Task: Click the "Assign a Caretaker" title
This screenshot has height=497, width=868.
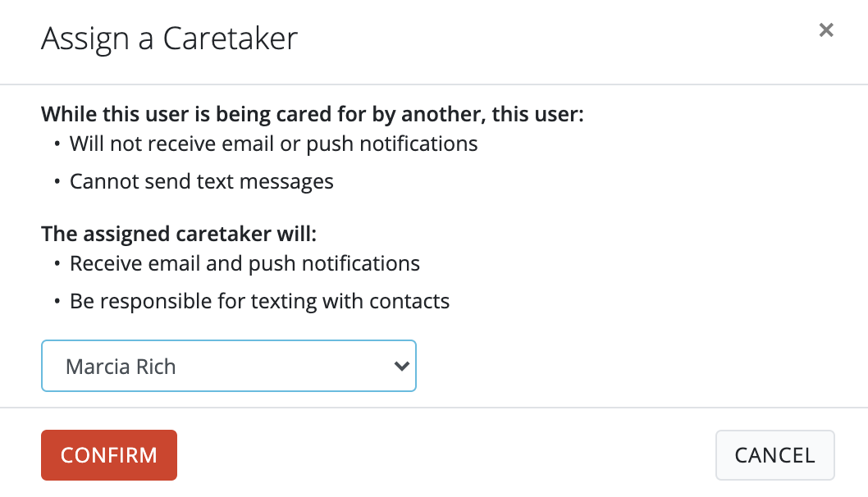Action: pyautogui.click(x=169, y=39)
